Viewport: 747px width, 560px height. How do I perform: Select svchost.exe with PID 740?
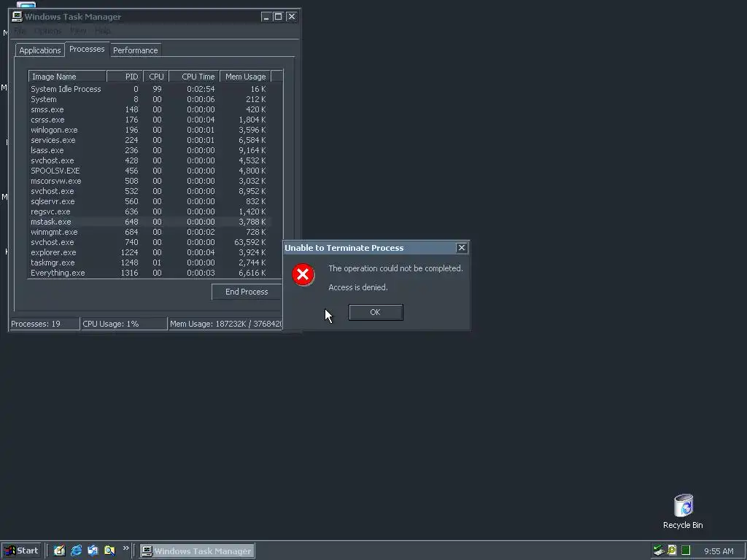[150, 242]
